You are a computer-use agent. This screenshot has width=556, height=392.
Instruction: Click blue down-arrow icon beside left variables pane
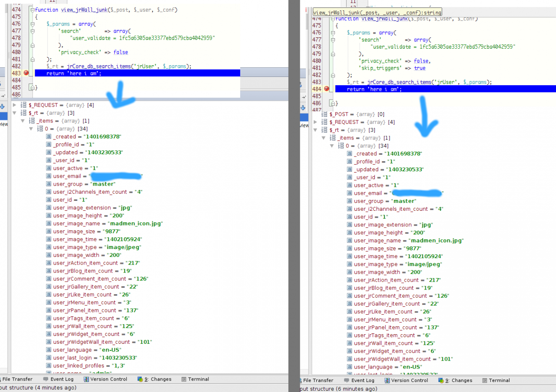pyautogui.click(x=2, y=106)
